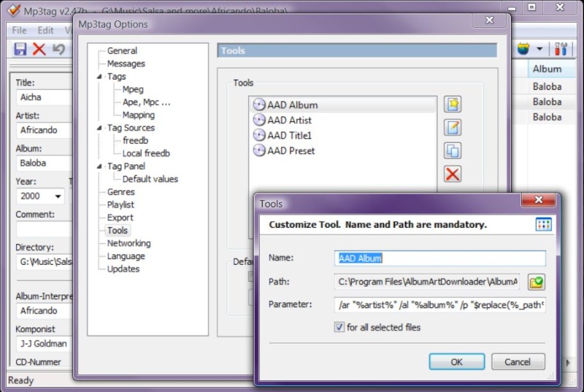Collapse the Tag Sources tree node
584x392 pixels.
(x=99, y=128)
